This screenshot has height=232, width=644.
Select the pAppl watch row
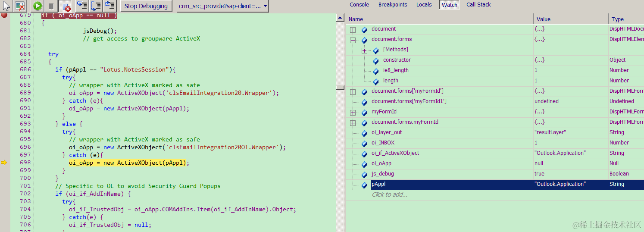click(495, 184)
